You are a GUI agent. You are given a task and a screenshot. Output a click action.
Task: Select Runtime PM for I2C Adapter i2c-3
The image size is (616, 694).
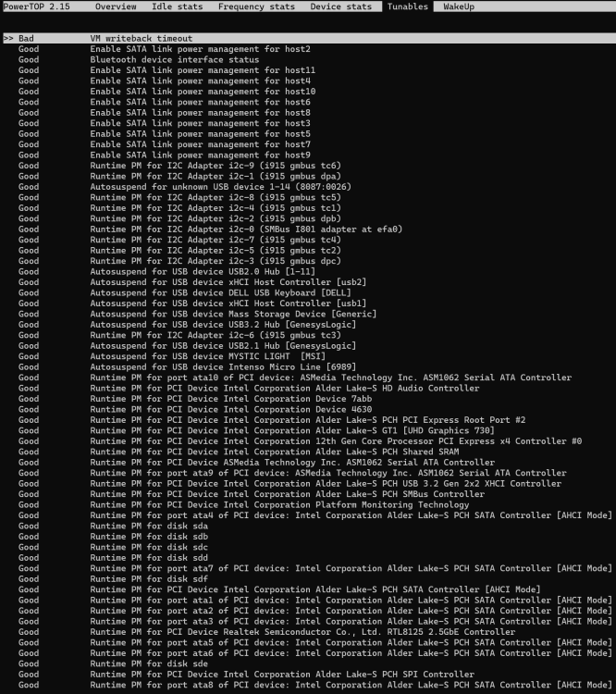[179, 261]
